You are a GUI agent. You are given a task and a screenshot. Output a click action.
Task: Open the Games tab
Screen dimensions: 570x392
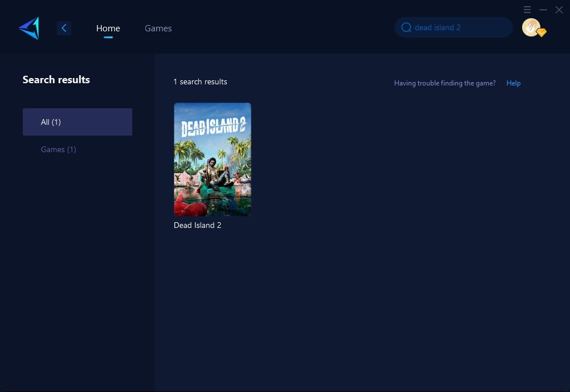(x=158, y=28)
